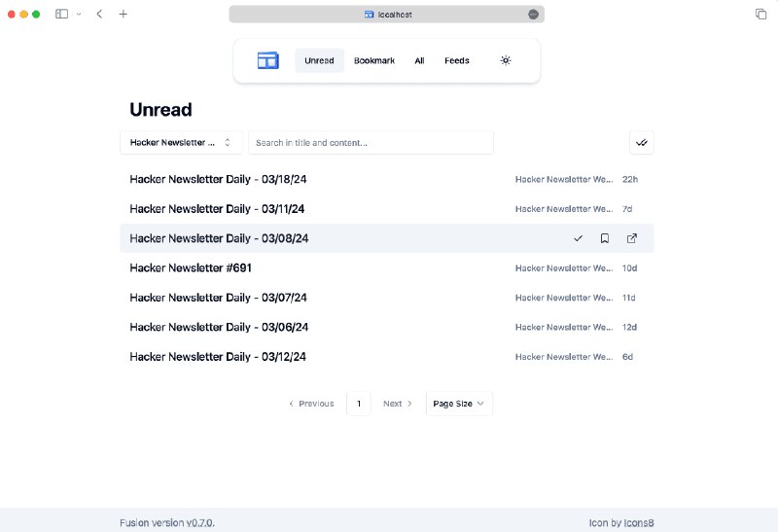Open the Page Size dropdown
The height and width of the screenshot is (532, 778).
459,404
